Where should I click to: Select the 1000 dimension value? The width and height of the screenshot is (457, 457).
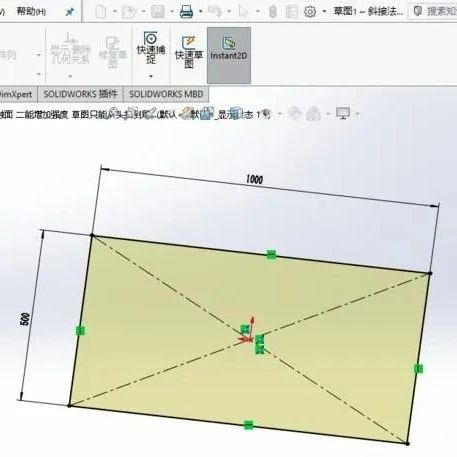255,180
